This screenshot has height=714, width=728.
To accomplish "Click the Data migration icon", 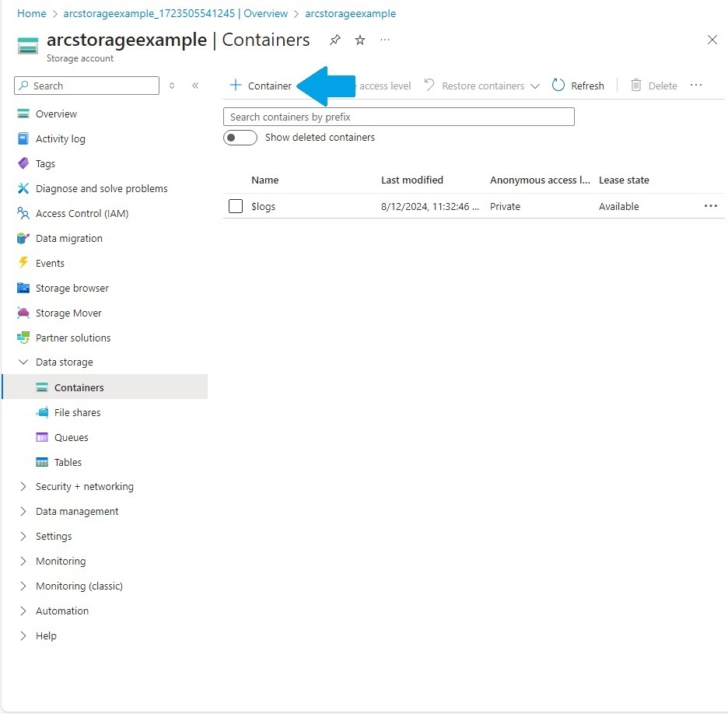I will pos(23,238).
